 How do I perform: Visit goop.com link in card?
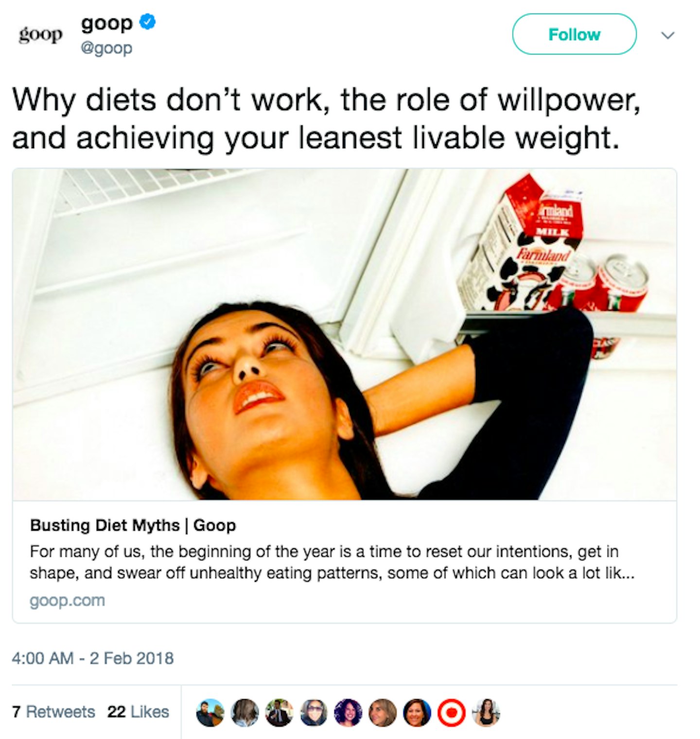click(68, 601)
